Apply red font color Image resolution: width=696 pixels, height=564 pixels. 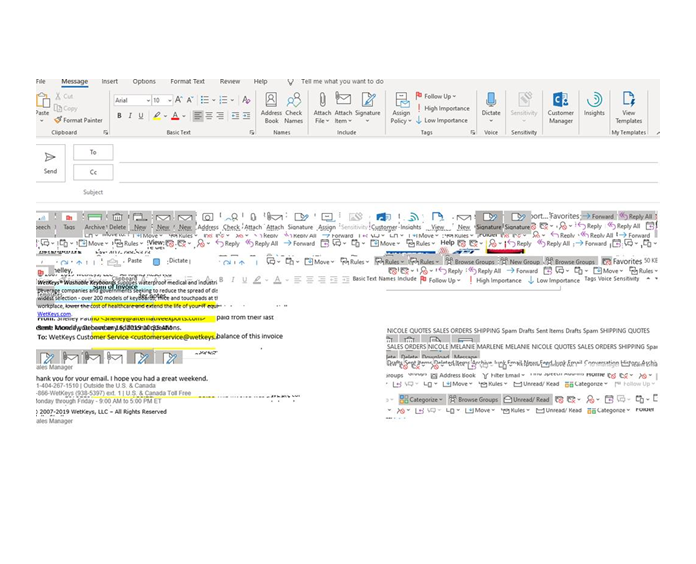(175, 116)
